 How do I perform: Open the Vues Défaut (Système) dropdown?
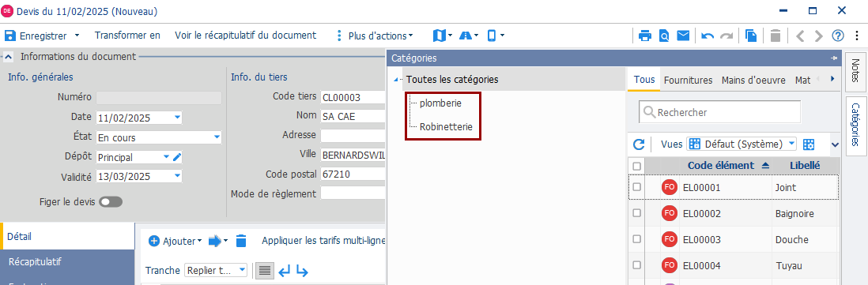point(742,144)
